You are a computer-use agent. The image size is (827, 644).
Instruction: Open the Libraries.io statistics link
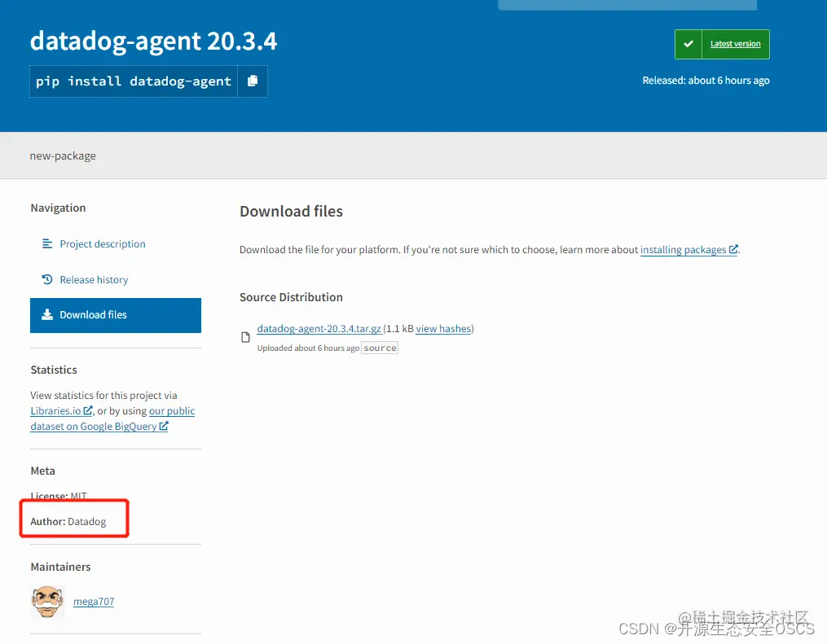point(56,410)
